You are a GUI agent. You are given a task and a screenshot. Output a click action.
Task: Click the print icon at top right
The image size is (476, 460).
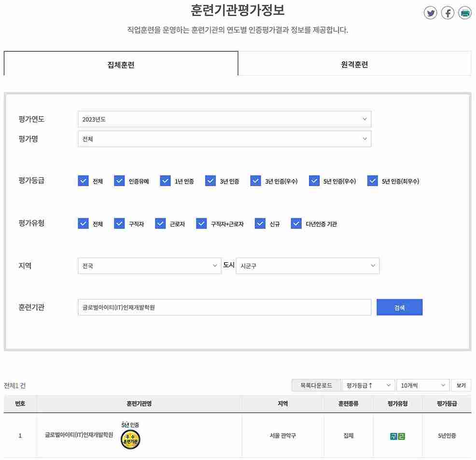point(465,13)
